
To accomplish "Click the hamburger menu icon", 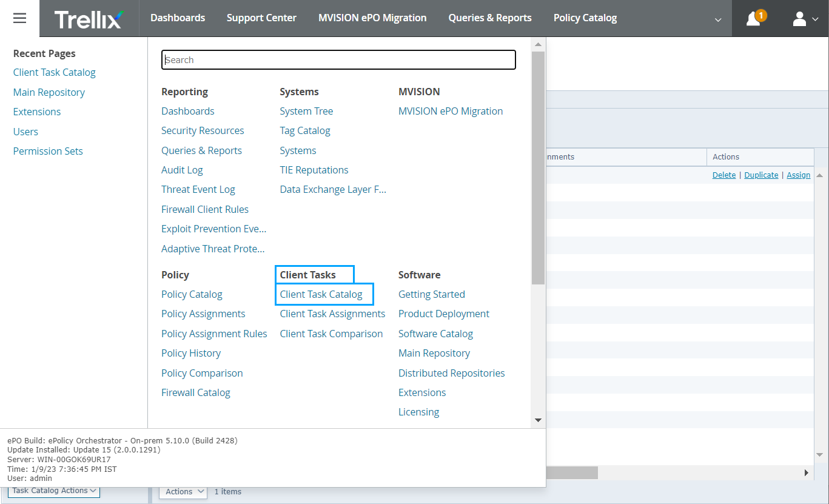I will (x=19, y=18).
